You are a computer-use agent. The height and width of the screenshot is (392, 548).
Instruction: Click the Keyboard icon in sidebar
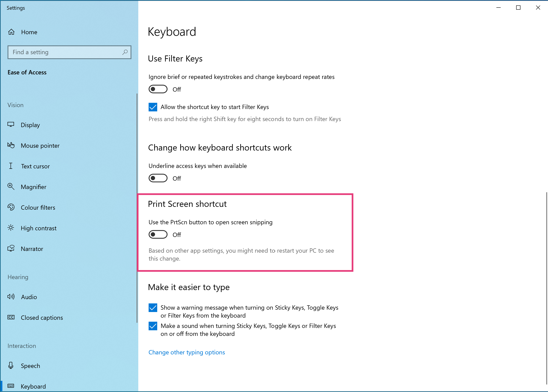coord(11,386)
